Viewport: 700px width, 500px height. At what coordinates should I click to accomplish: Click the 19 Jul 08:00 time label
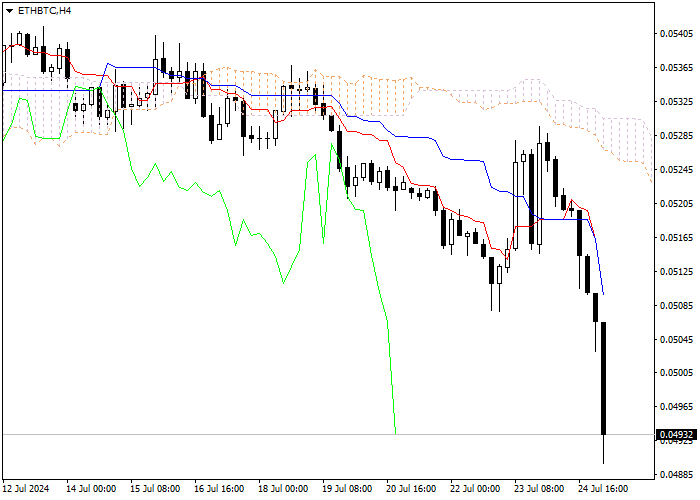(x=347, y=488)
